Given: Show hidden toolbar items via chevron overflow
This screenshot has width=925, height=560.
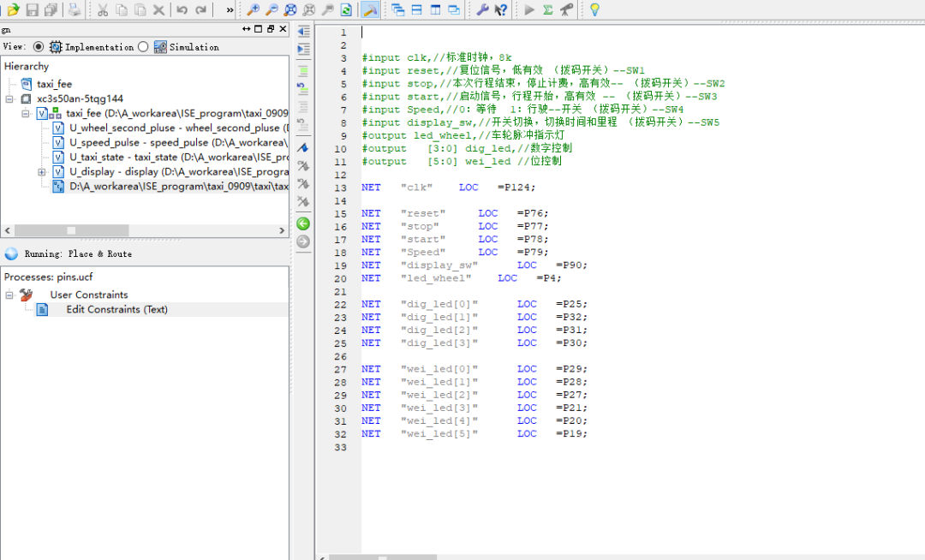Looking at the screenshot, I should tap(230, 10).
